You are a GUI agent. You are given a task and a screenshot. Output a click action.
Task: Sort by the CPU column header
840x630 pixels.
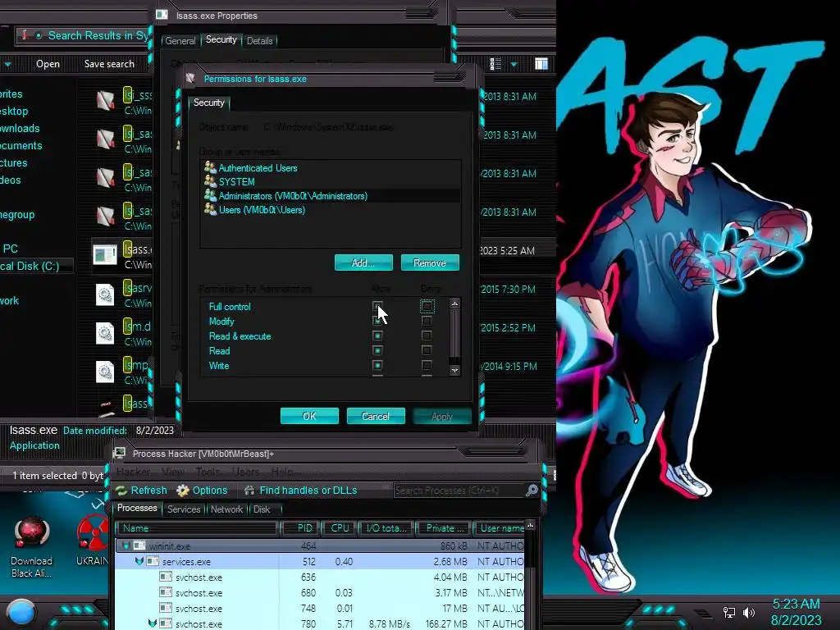pos(337,528)
